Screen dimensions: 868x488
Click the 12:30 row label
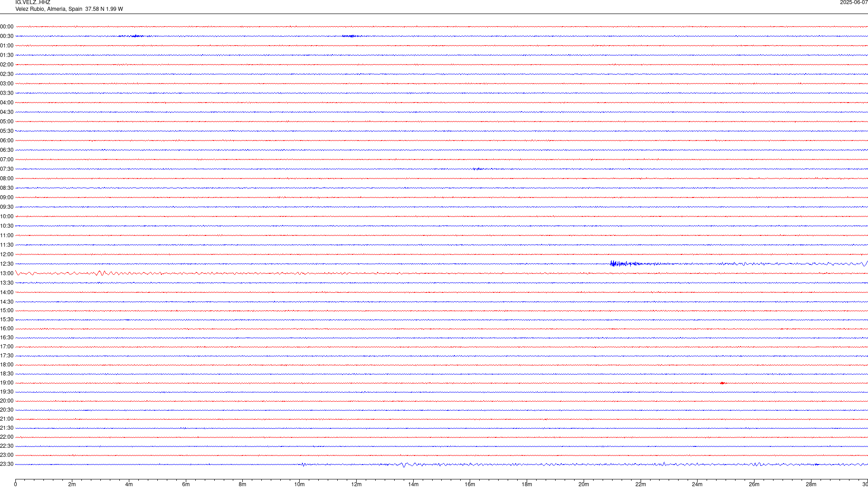click(x=7, y=264)
